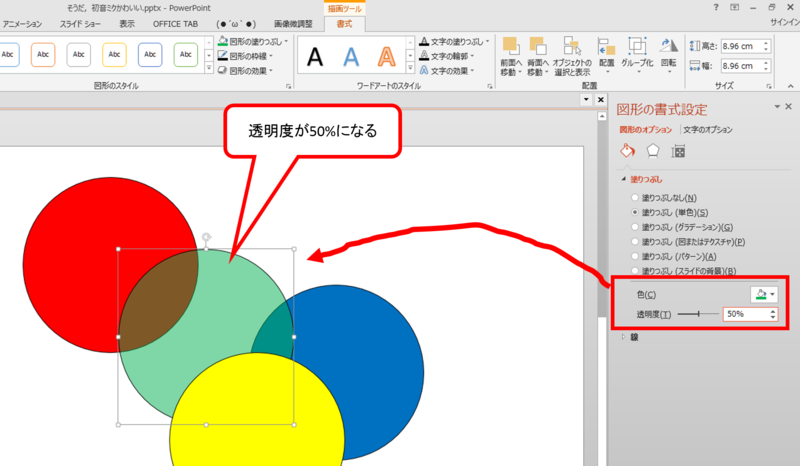
Task: Open the Size & Properties icon tab
Action: point(679,151)
